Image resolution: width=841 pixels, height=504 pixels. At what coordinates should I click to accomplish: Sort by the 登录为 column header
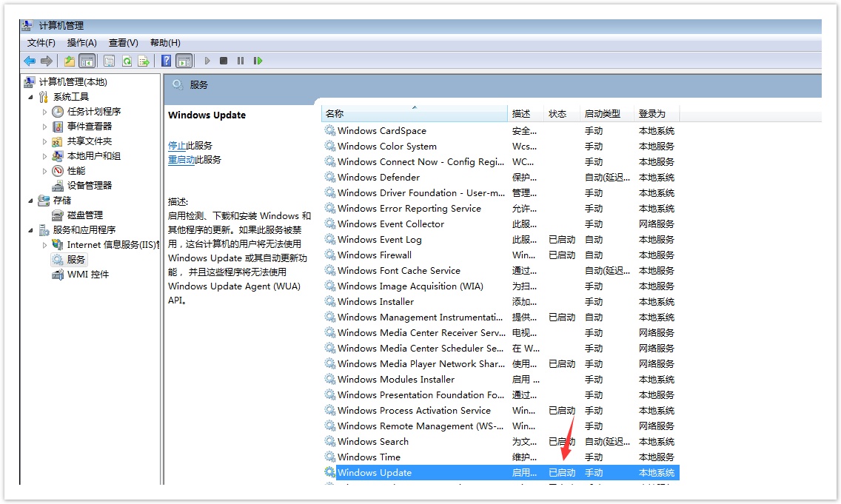pyautogui.click(x=657, y=114)
